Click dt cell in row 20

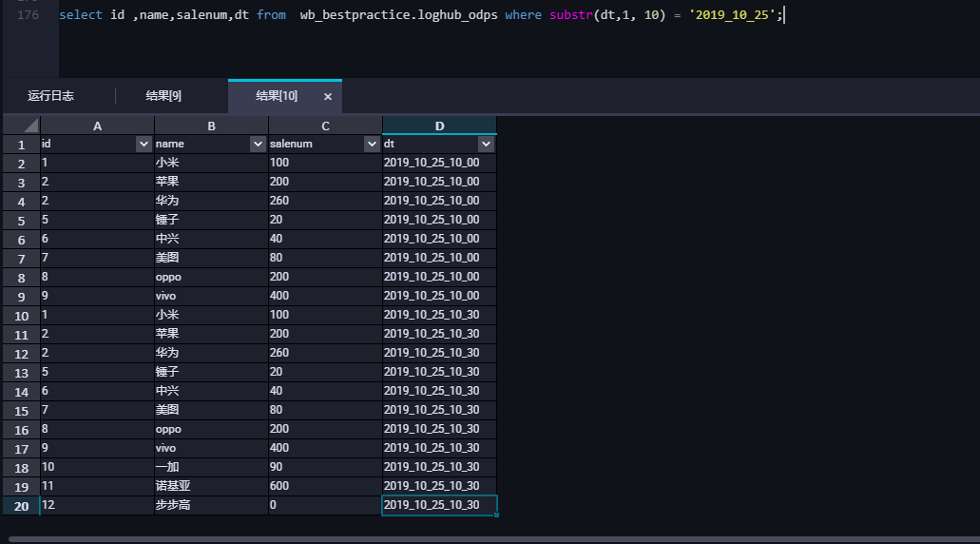[x=439, y=505]
